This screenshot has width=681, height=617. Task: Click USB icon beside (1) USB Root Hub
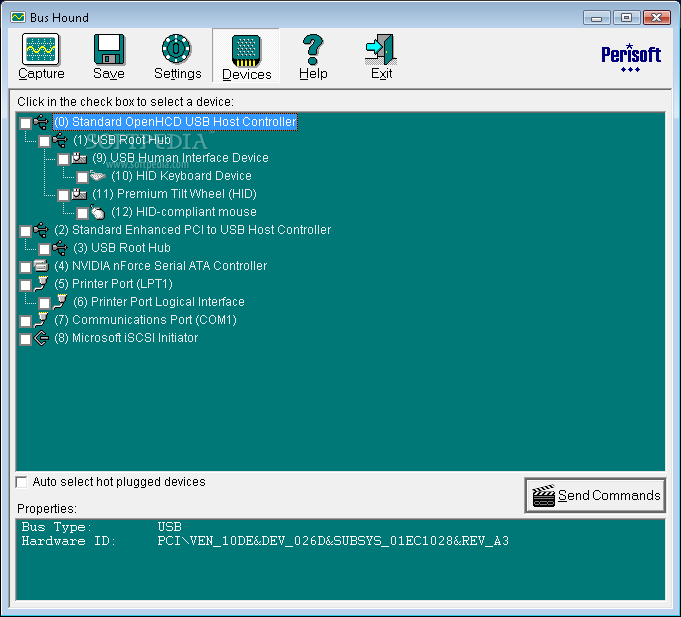pyautogui.click(x=60, y=140)
